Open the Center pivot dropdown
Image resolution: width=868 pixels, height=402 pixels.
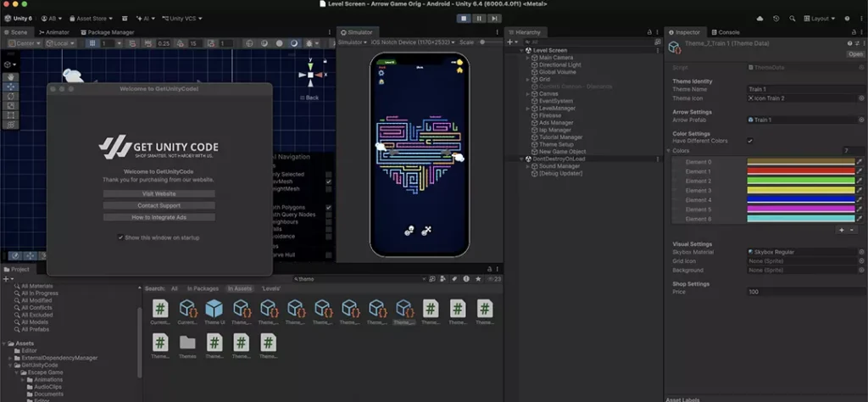coord(25,43)
